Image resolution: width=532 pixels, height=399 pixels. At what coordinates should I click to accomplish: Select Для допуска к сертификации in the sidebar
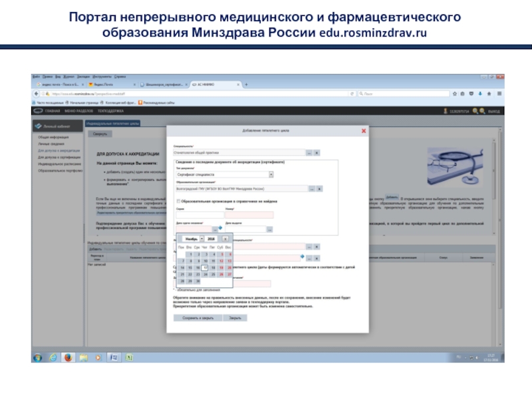pyautogui.click(x=59, y=158)
